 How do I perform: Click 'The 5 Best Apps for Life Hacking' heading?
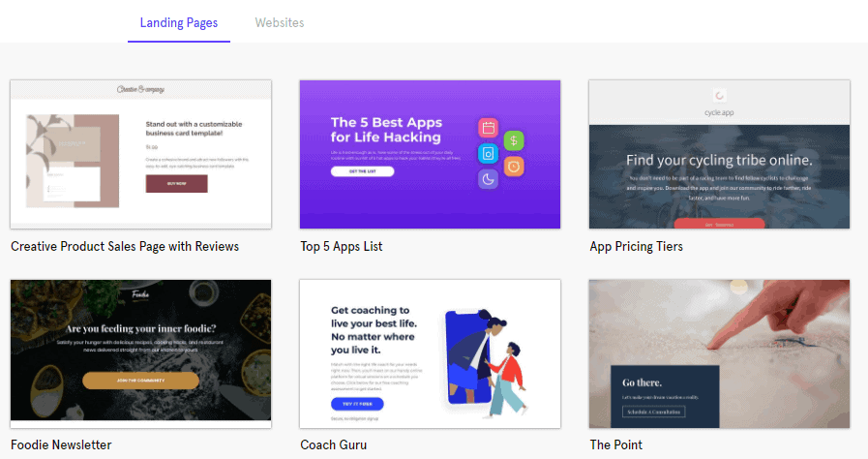tap(386, 130)
